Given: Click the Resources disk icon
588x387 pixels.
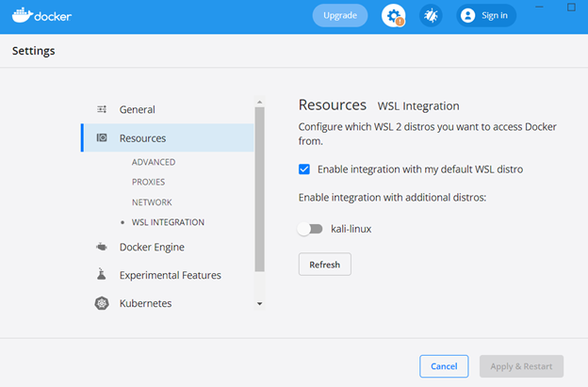Looking at the screenshot, I should 102,137.
